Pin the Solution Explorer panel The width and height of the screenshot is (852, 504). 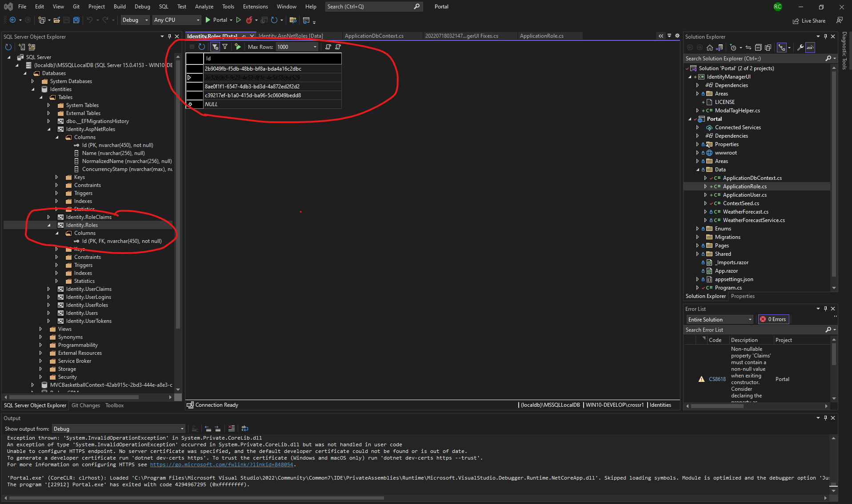click(825, 36)
